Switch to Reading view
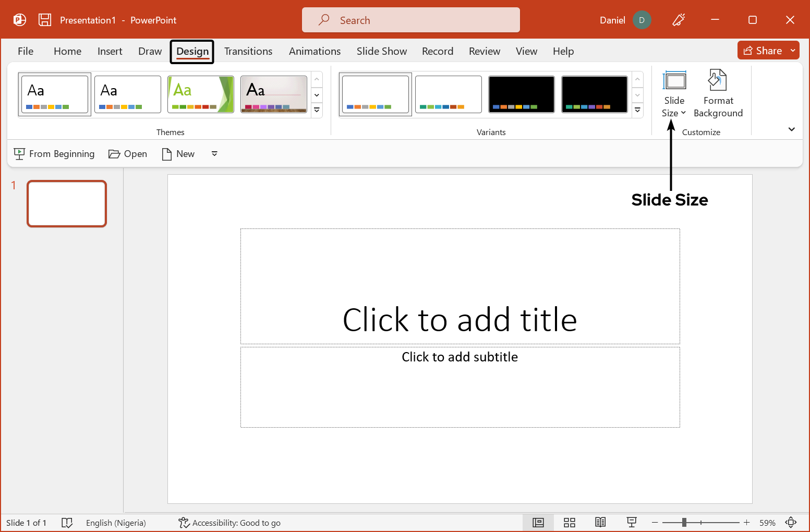 [600, 522]
